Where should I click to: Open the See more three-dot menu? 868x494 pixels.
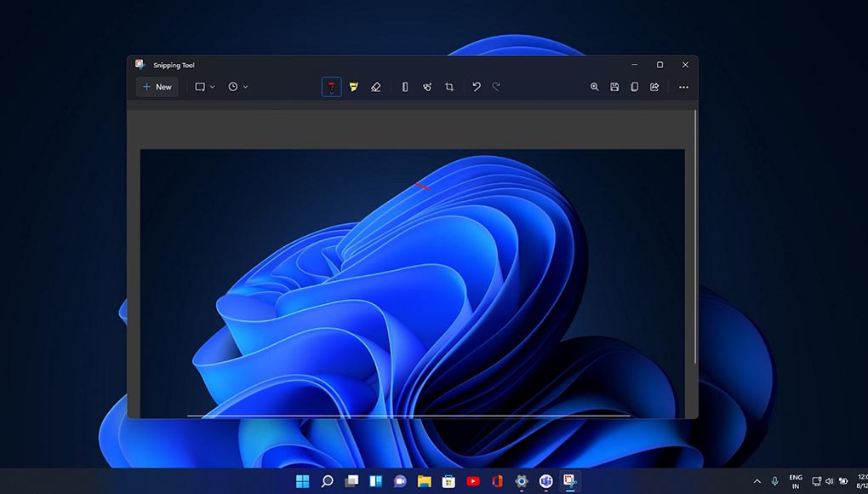pyautogui.click(x=683, y=87)
